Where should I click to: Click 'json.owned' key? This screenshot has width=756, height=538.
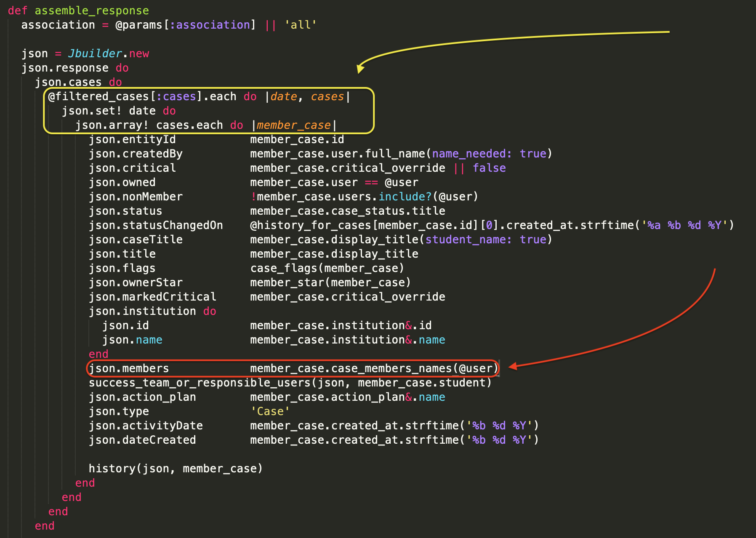[122, 182]
